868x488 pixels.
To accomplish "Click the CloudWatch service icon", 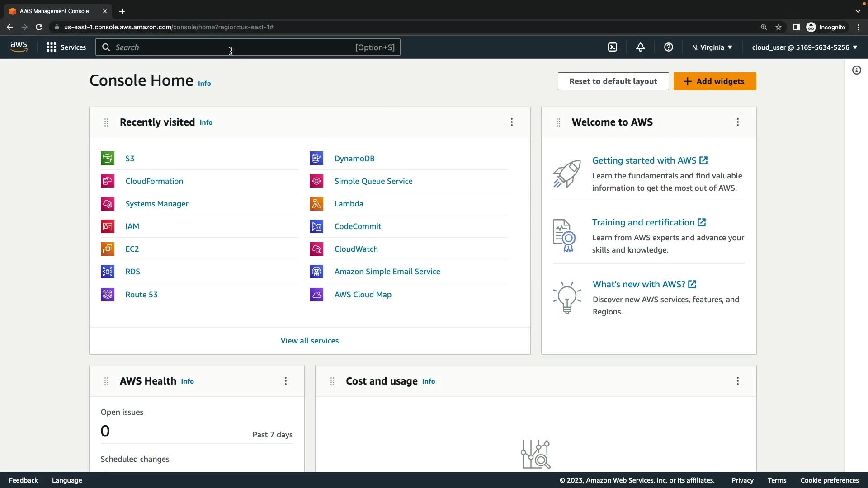I will point(316,249).
